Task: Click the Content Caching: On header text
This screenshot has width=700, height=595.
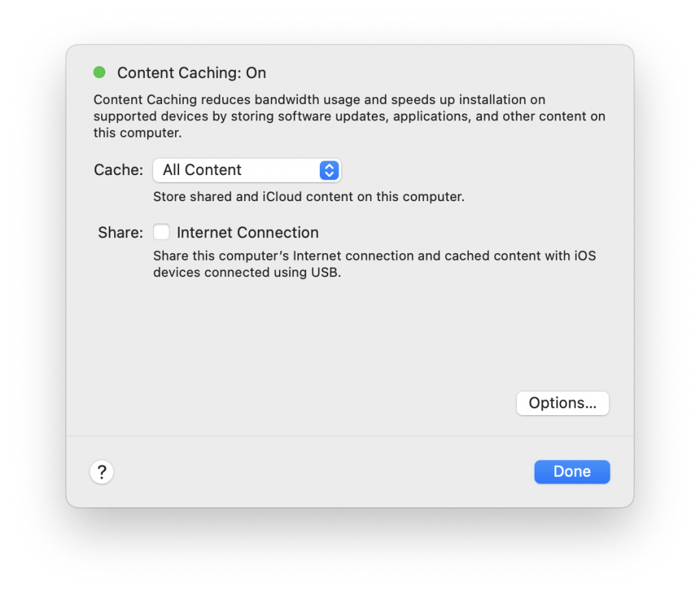Action: tap(191, 72)
